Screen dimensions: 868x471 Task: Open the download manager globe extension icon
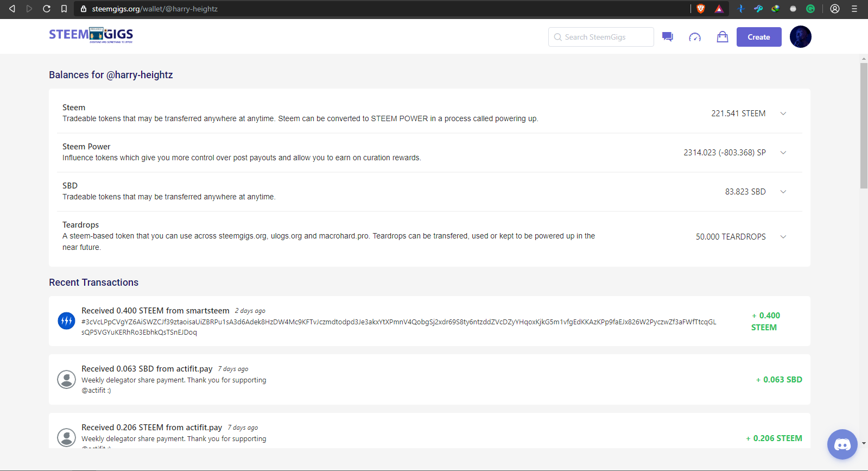[776, 9]
